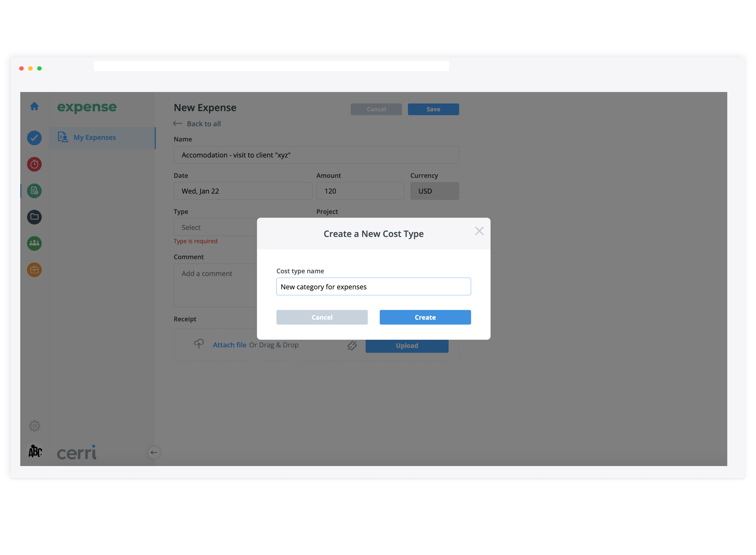Click the Back to all link
The image size is (756, 555).
pos(203,124)
